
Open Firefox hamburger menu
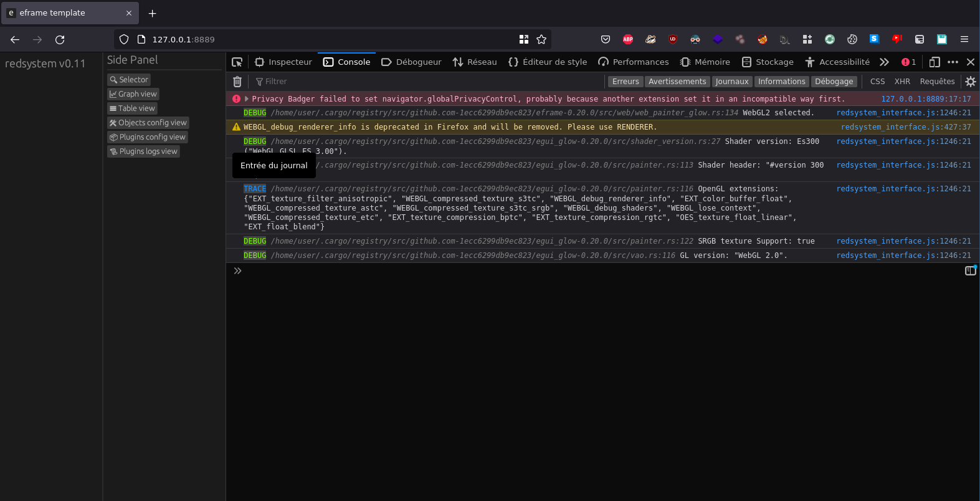(964, 39)
